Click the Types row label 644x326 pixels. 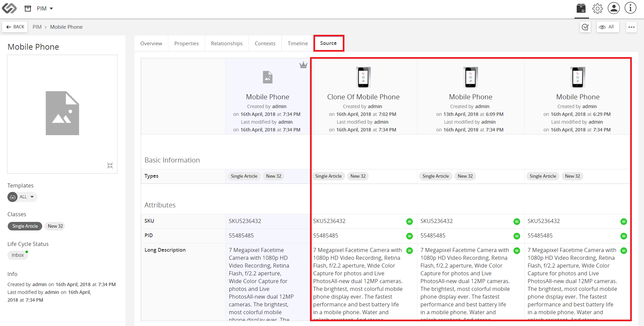point(151,176)
